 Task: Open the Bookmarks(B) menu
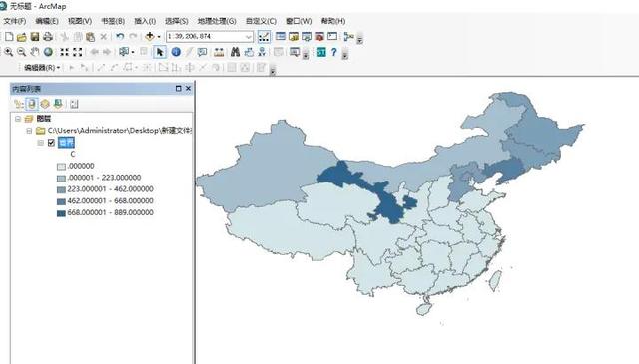click(x=113, y=21)
